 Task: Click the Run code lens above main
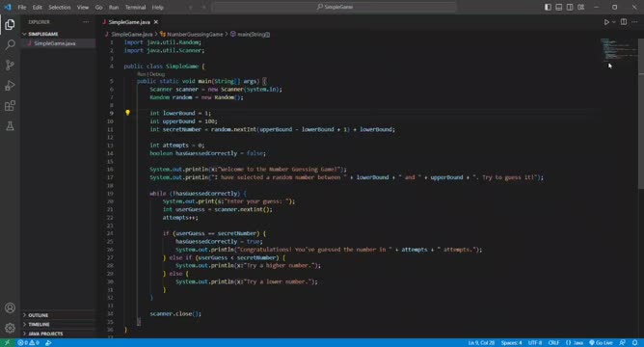pyautogui.click(x=142, y=74)
